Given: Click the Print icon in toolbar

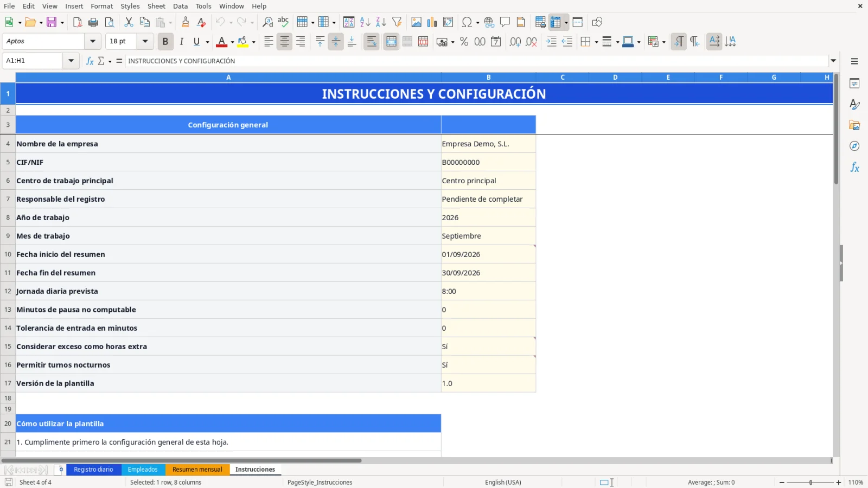Looking at the screenshot, I should click(93, 22).
